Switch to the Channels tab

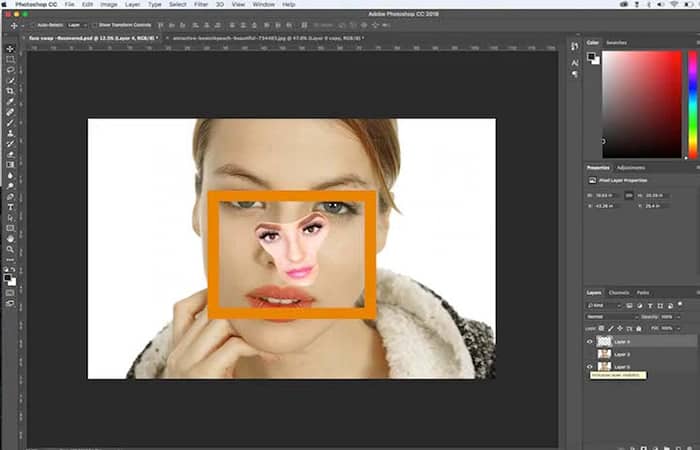619,292
